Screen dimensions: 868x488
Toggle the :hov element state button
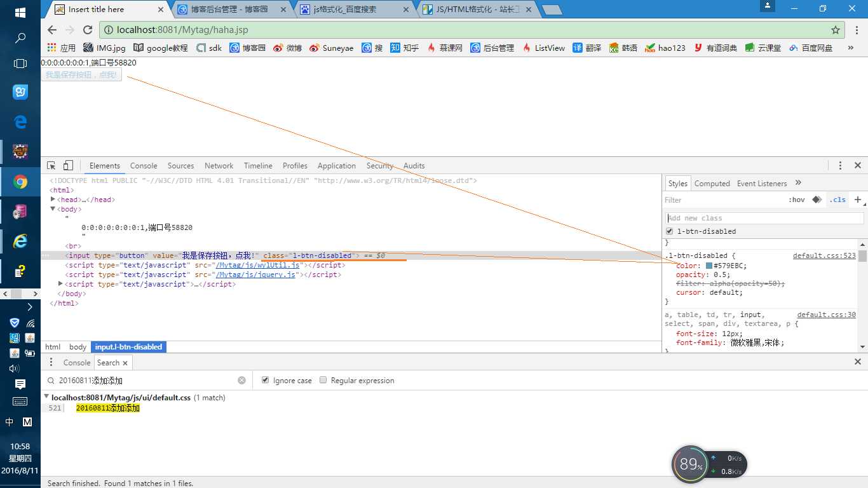point(797,200)
